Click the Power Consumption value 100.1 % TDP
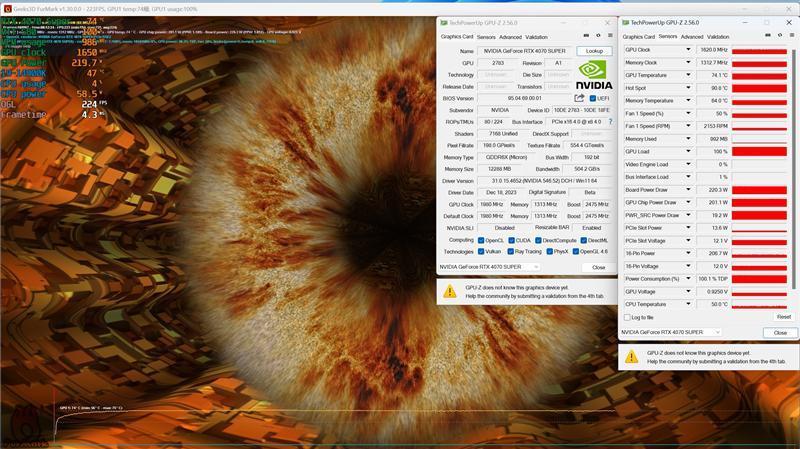The image size is (800, 449). [713, 279]
